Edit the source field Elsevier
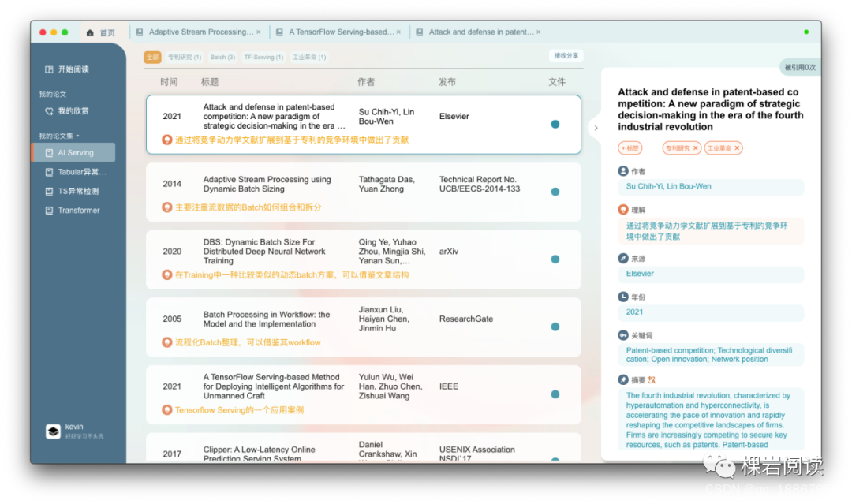The width and height of the screenshot is (852, 504). [711, 274]
